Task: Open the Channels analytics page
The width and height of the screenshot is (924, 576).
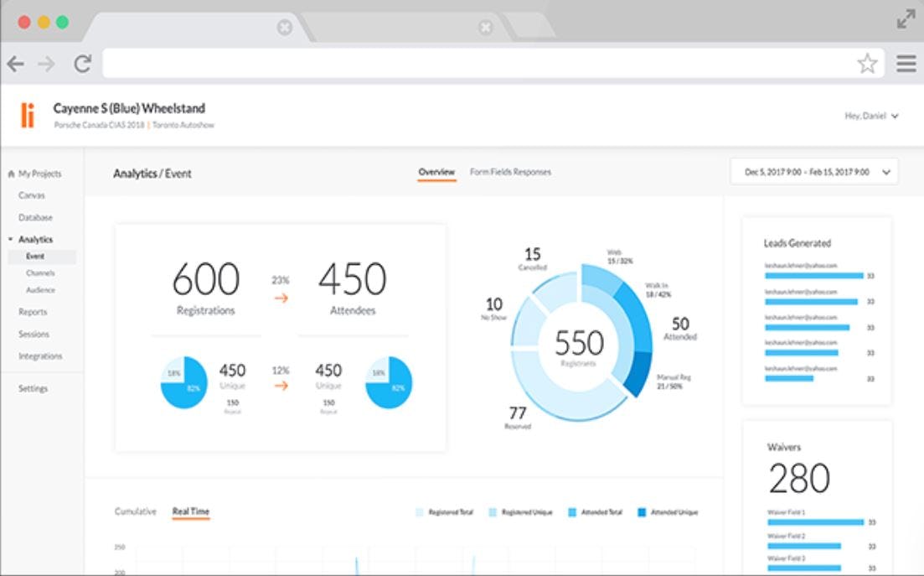Action: tap(42, 272)
